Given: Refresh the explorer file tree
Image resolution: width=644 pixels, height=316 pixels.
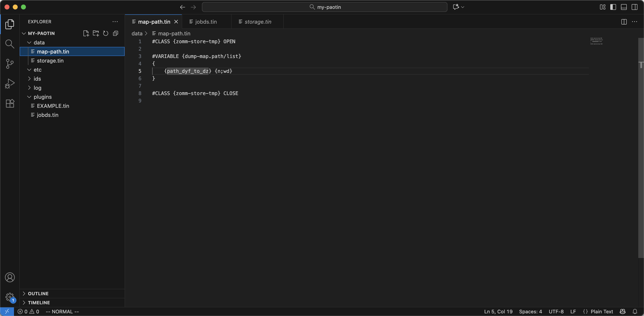Looking at the screenshot, I should click(x=105, y=33).
